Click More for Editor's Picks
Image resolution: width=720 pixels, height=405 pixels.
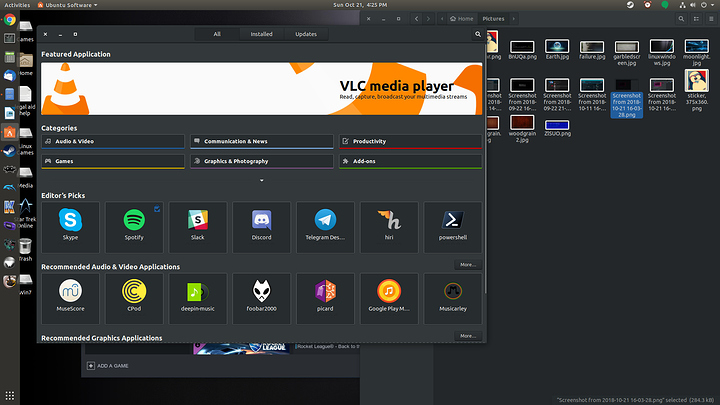click(466, 265)
